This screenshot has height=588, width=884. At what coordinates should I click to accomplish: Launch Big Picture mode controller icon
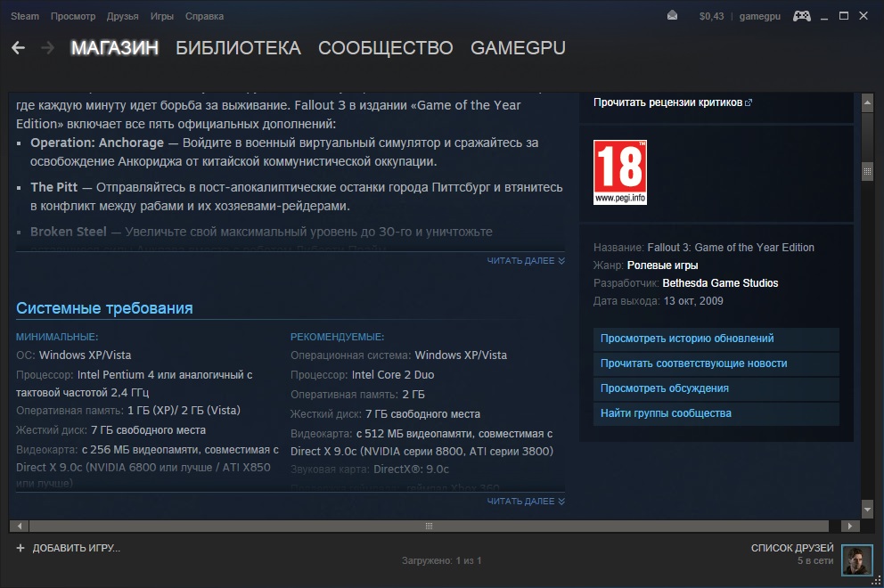(x=802, y=16)
